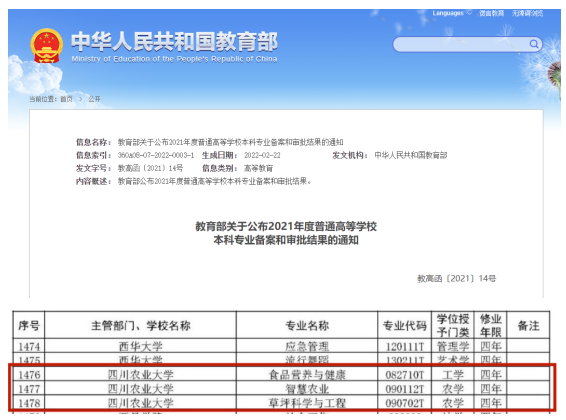
Task: Open the 无障碍浏览 link
Action: (527, 13)
